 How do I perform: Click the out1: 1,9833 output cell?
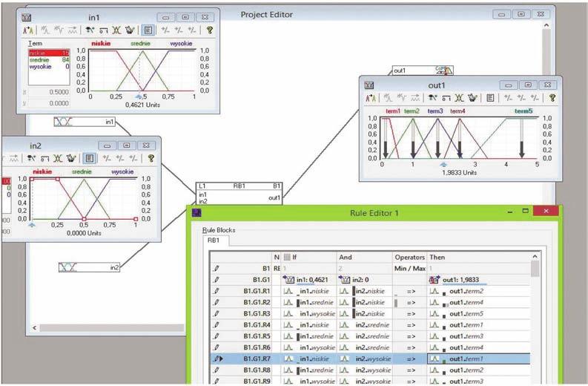[x=479, y=280]
